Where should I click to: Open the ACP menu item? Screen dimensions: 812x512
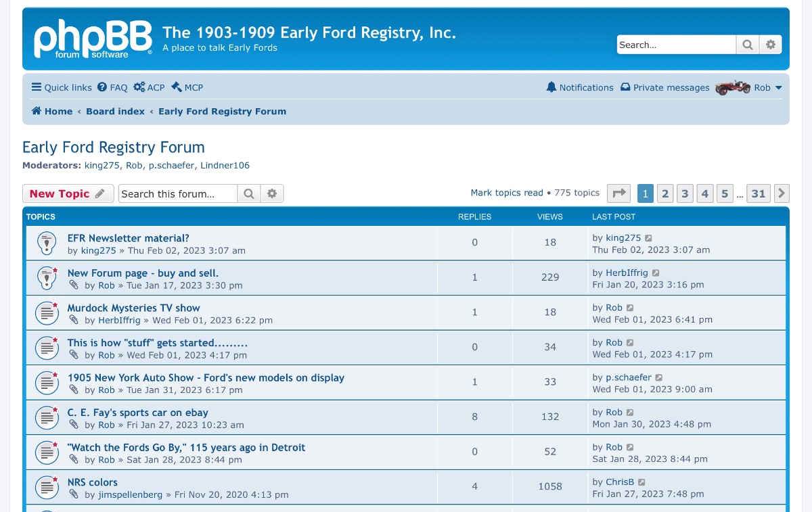(149, 87)
